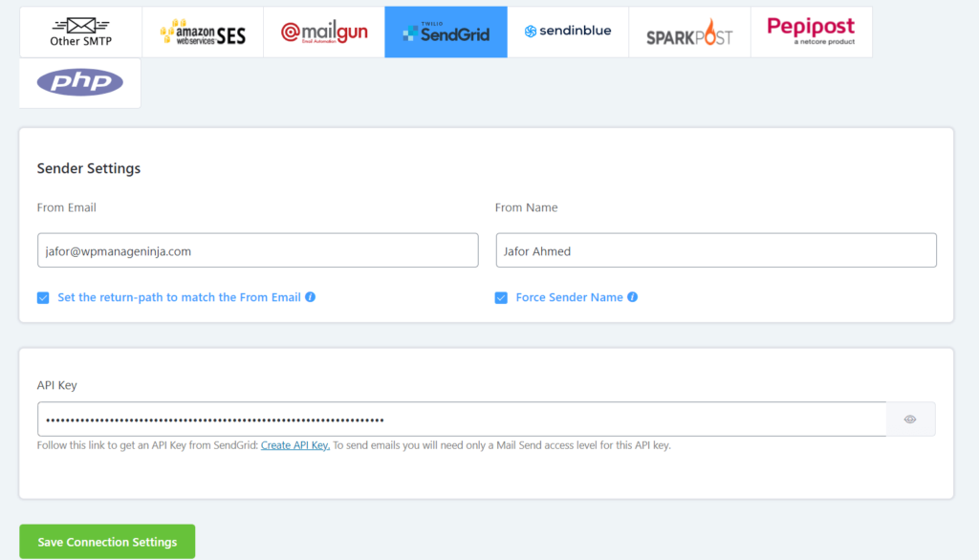The width and height of the screenshot is (979, 560).
Task: Choose the Pepipost mailer
Action: coord(811,31)
